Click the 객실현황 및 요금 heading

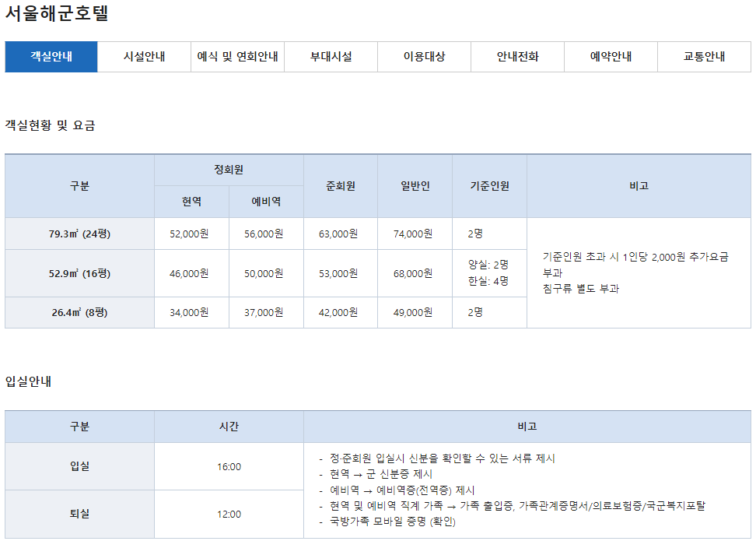50,125
